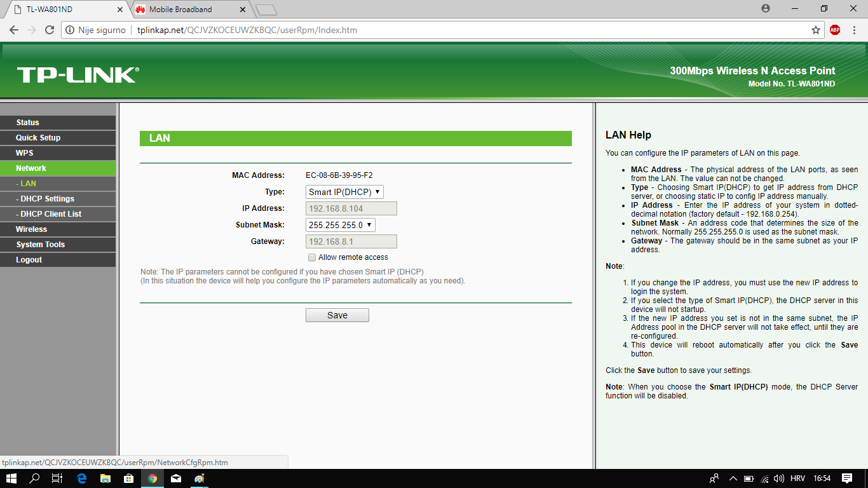Image resolution: width=868 pixels, height=488 pixels.
Task: Open the Wi-Fi network tray icon
Action: coord(764,478)
